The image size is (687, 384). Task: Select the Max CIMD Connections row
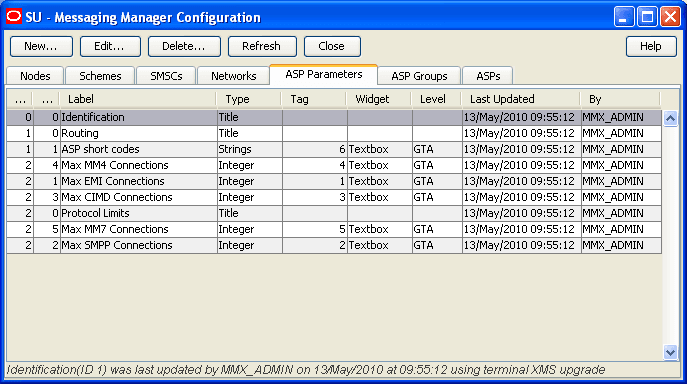(x=334, y=197)
